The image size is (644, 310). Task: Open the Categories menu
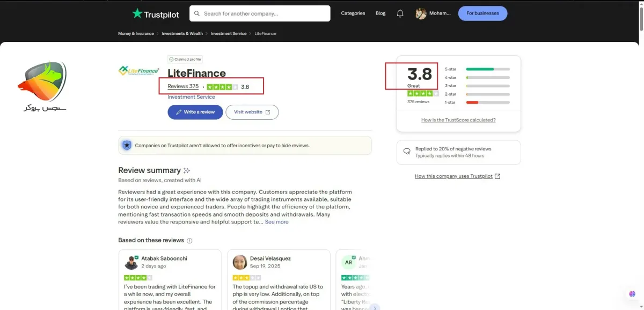point(353,13)
